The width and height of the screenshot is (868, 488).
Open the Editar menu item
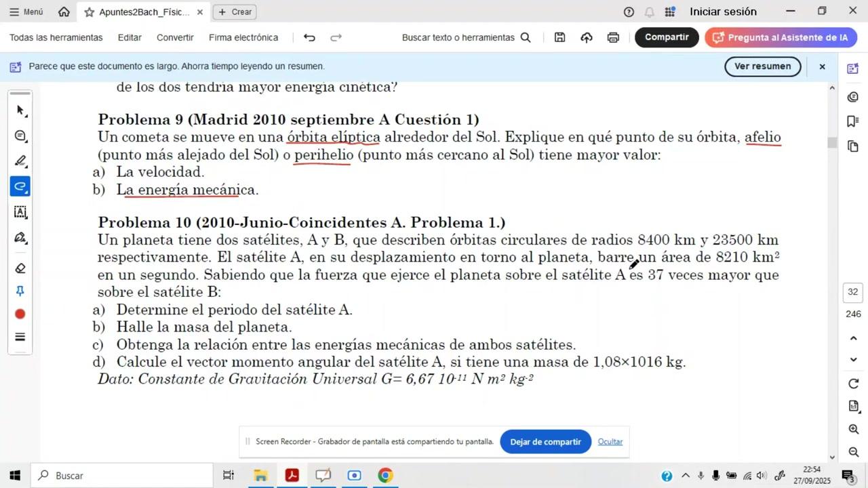[x=130, y=37]
